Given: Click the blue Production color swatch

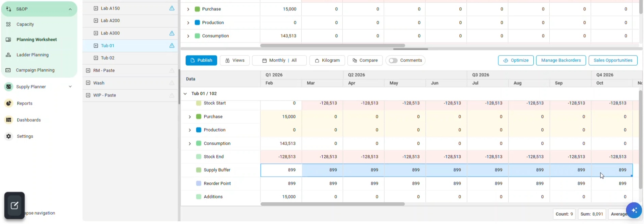Looking at the screenshot, I should [199, 130].
